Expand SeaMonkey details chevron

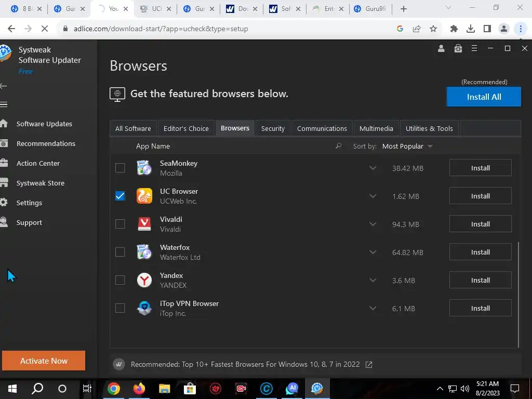(x=373, y=168)
